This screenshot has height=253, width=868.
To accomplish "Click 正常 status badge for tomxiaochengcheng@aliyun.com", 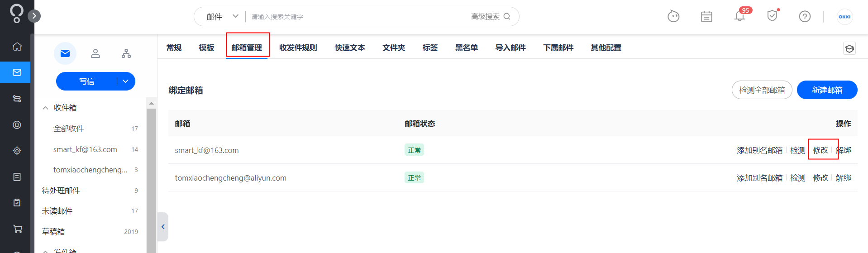I will pos(414,177).
